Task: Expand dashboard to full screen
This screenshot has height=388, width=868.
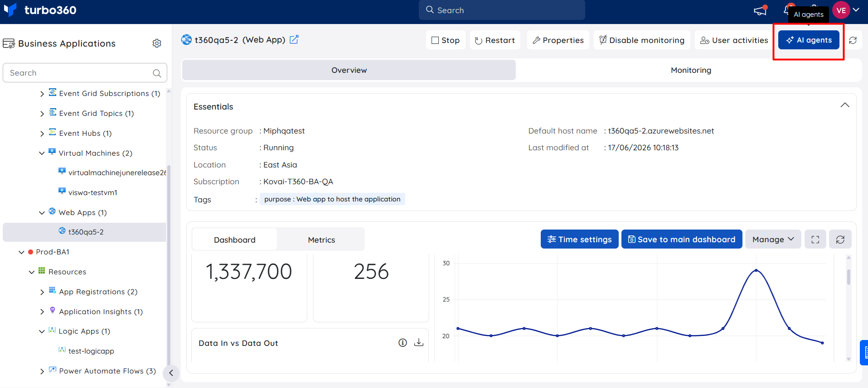Action: [x=815, y=240]
